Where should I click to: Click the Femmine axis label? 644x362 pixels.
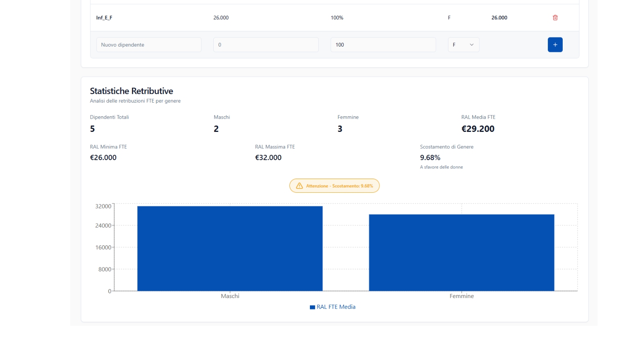[461, 296]
